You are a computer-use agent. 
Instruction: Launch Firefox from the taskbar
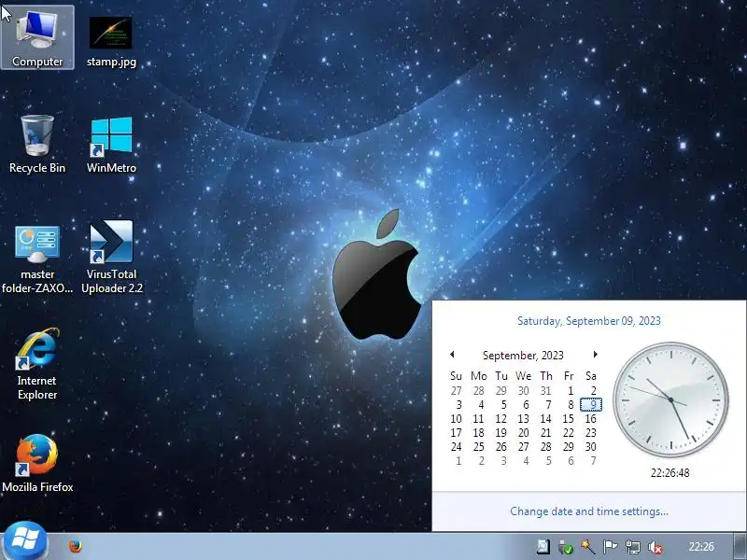point(76,546)
